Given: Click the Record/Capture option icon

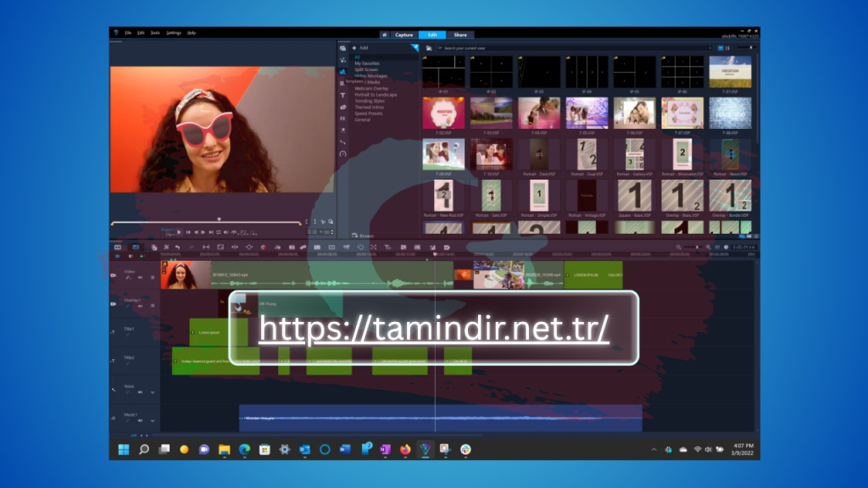Looking at the screenshot, I should pos(264,247).
